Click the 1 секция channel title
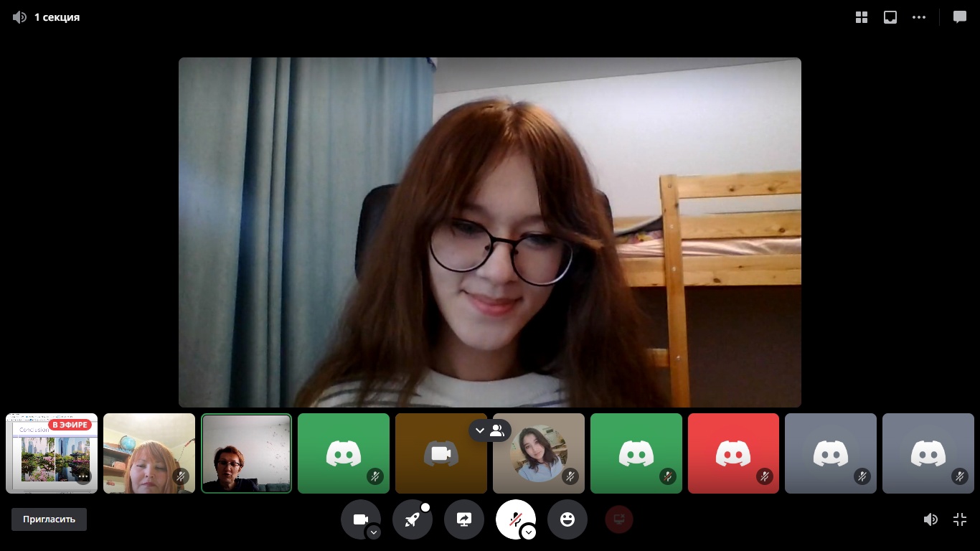980x551 pixels. tap(57, 17)
